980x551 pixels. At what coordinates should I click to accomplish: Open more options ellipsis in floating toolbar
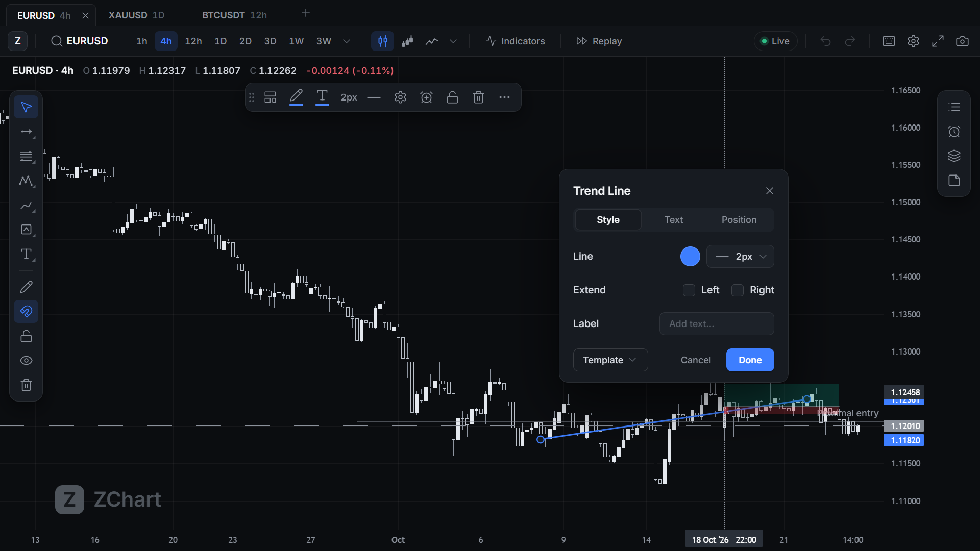[504, 97]
